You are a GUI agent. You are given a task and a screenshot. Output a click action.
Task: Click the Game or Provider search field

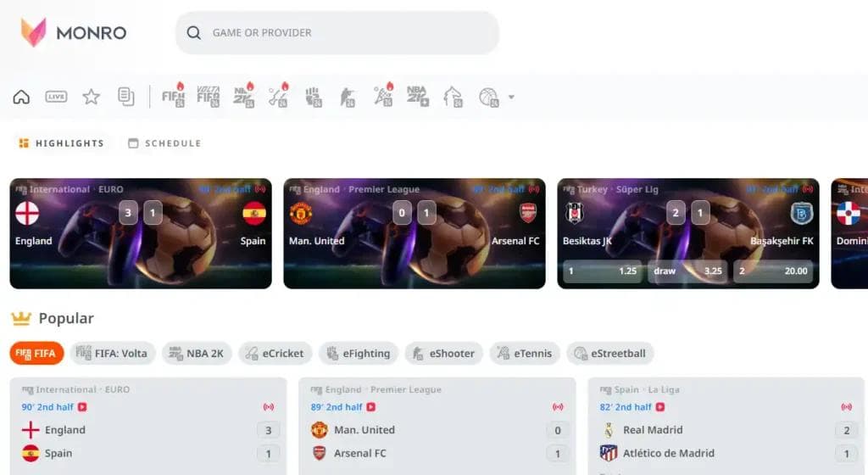[337, 33]
